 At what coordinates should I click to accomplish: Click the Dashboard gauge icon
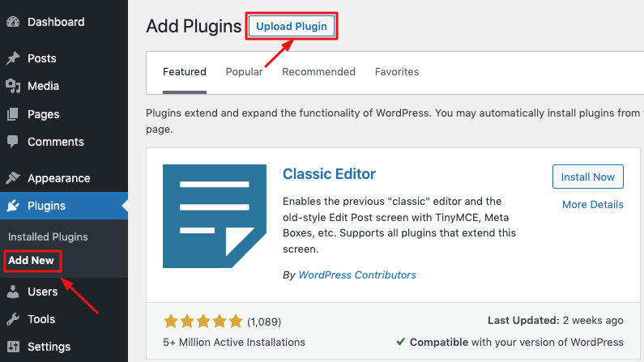click(13, 22)
